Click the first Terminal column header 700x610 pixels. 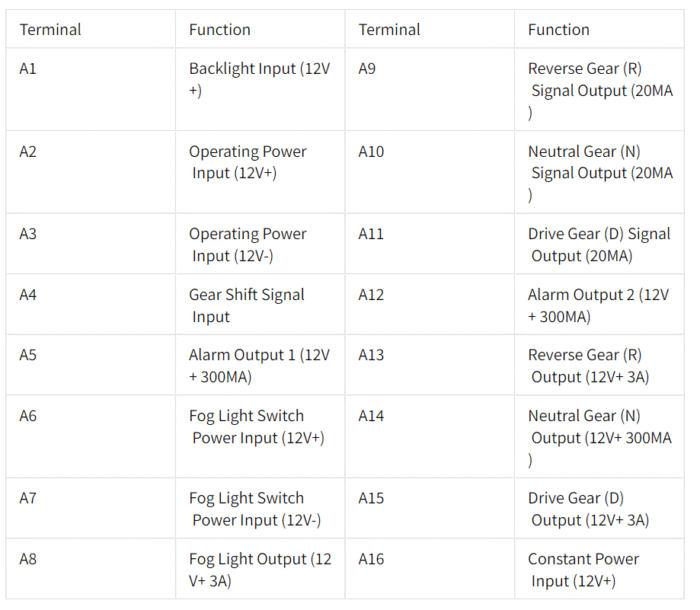click(x=91, y=29)
